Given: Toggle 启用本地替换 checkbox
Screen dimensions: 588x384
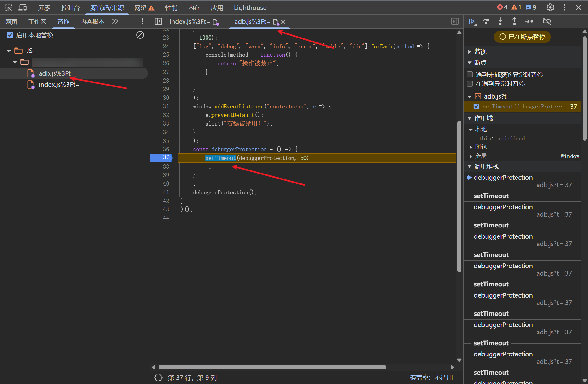Looking at the screenshot, I should pyautogui.click(x=10, y=35).
